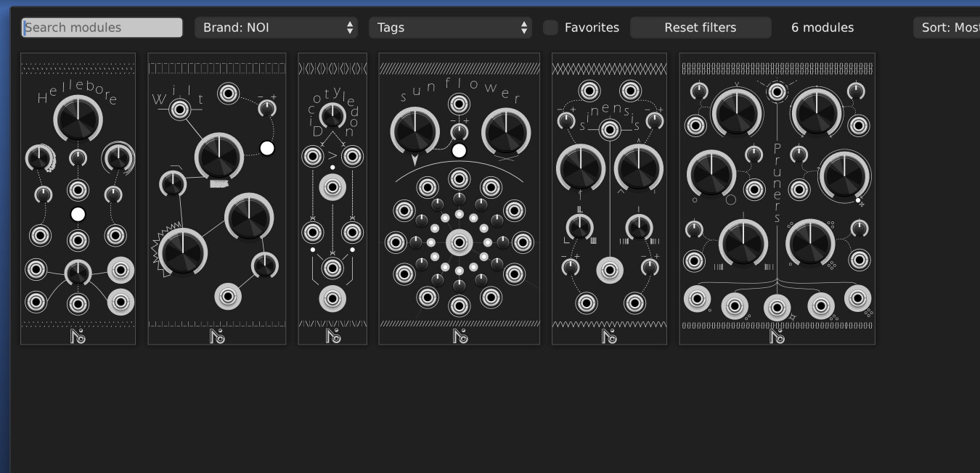The width and height of the screenshot is (980, 473).
Task: Click NOI logo under Sunflower module
Action: tap(460, 337)
